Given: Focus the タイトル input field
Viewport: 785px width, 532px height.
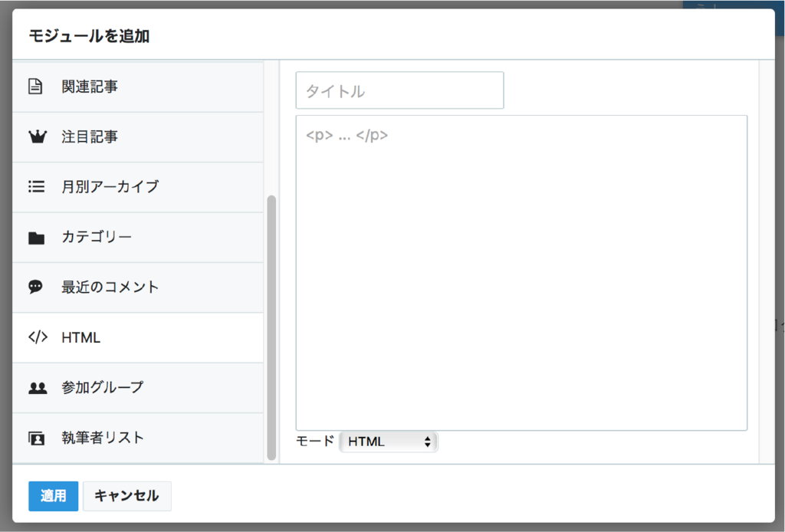Looking at the screenshot, I should pyautogui.click(x=399, y=90).
